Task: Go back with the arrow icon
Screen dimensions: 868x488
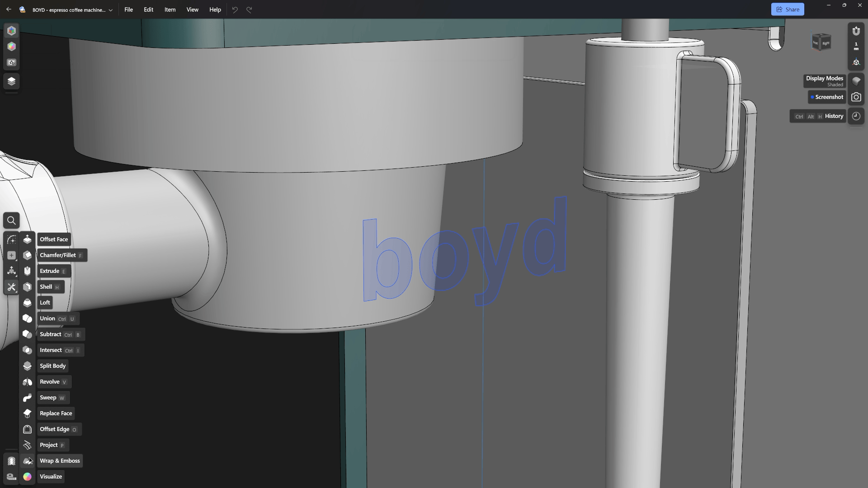Action: coord(9,9)
